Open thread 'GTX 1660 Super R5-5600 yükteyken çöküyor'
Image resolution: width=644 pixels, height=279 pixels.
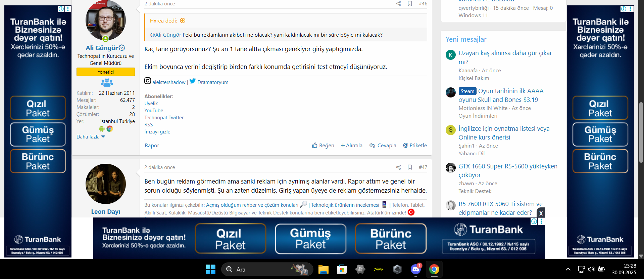click(x=508, y=170)
